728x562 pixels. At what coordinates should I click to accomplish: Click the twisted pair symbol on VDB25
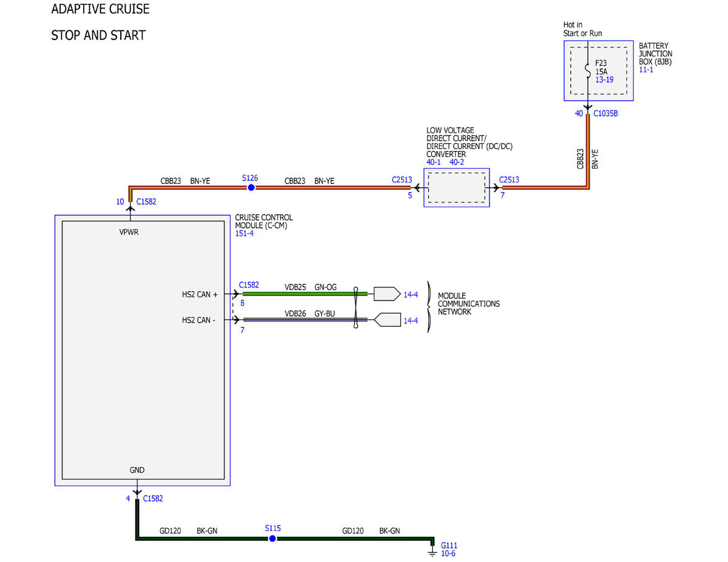tap(356, 294)
